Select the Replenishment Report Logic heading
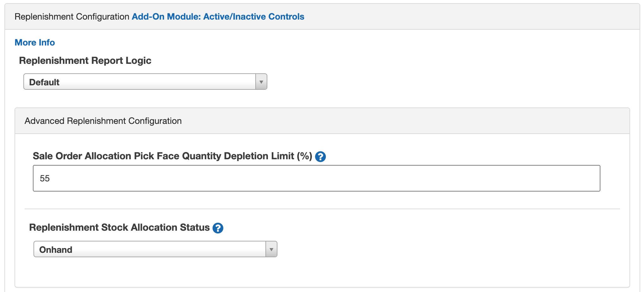 point(85,60)
